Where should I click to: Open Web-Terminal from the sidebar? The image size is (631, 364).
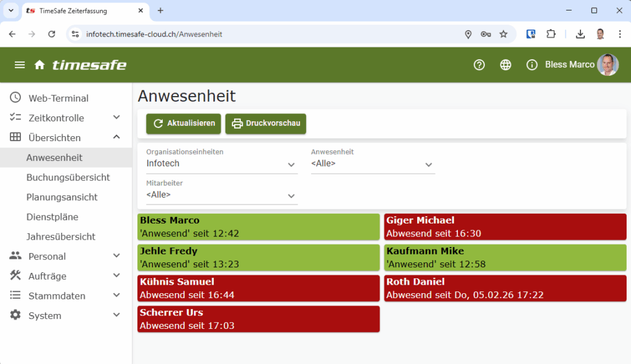(x=58, y=98)
